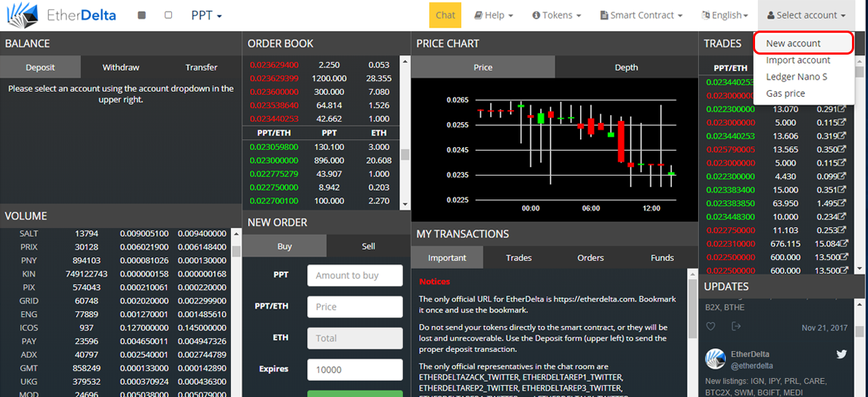Open the PPT token dropdown
Viewport: 868px width, 397px height.
(x=206, y=15)
